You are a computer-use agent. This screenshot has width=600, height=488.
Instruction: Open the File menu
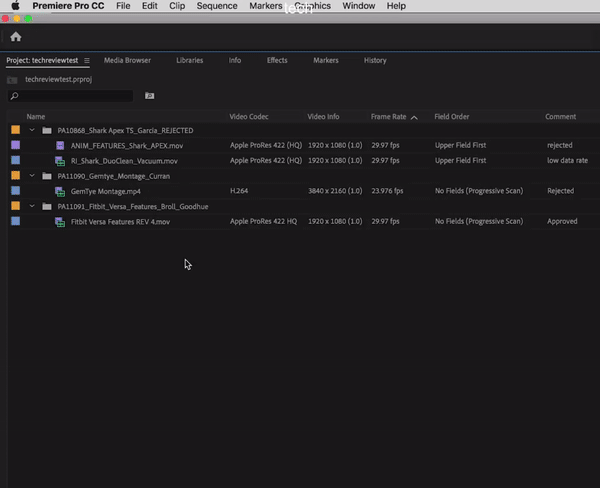[x=123, y=6]
